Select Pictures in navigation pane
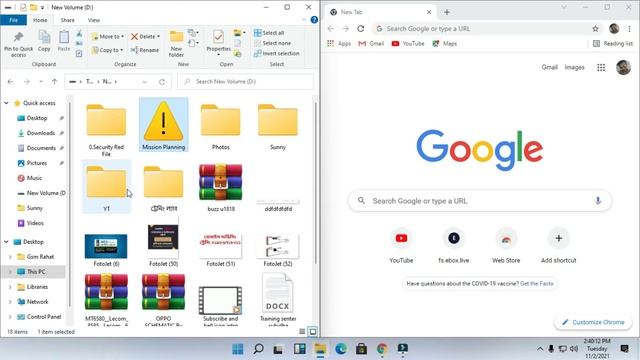Viewport: 640px width, 360px height. point(37,163)
